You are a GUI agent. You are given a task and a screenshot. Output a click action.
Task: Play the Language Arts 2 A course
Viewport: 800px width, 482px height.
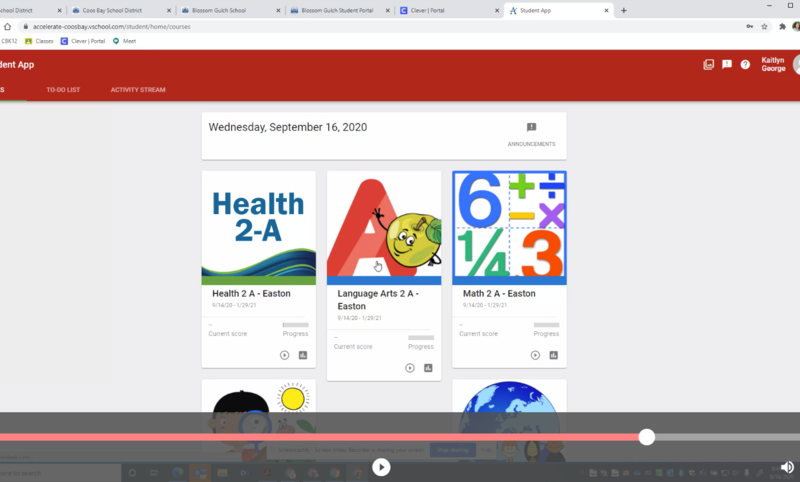410,368
